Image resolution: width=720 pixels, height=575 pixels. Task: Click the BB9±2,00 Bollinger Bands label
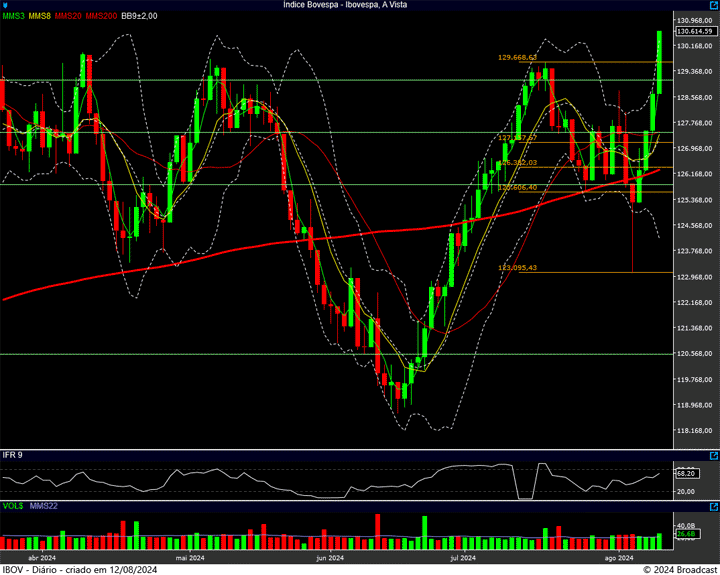pos(141,17)
